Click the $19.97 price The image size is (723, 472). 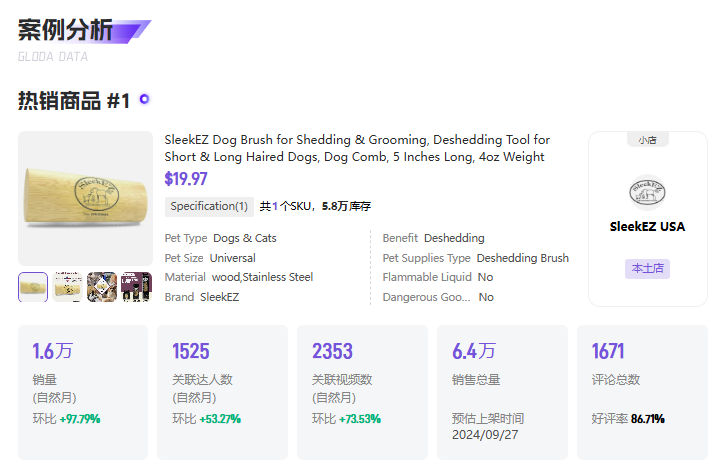click(186, 179)
